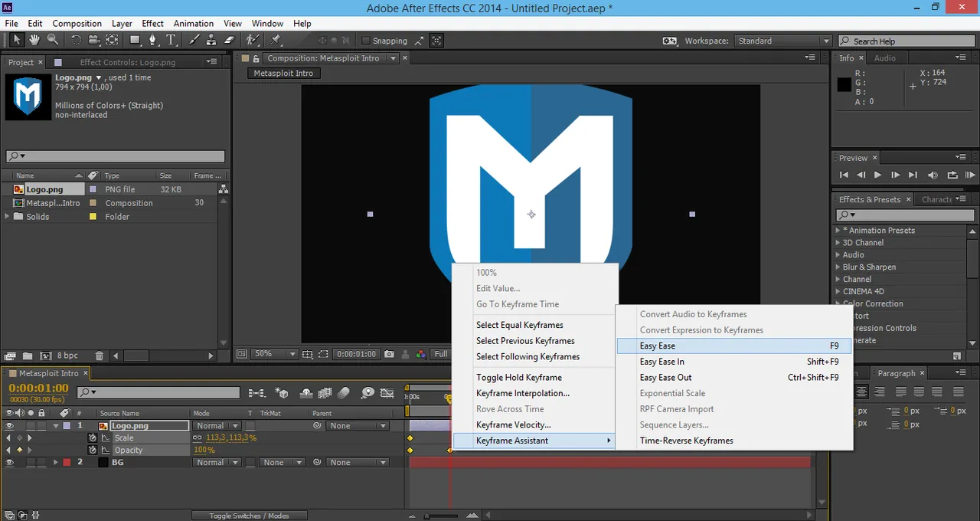The height and width of the screenshot is (521, 980).
Task: Select the Eraser tool
Action: pos(230,41)
